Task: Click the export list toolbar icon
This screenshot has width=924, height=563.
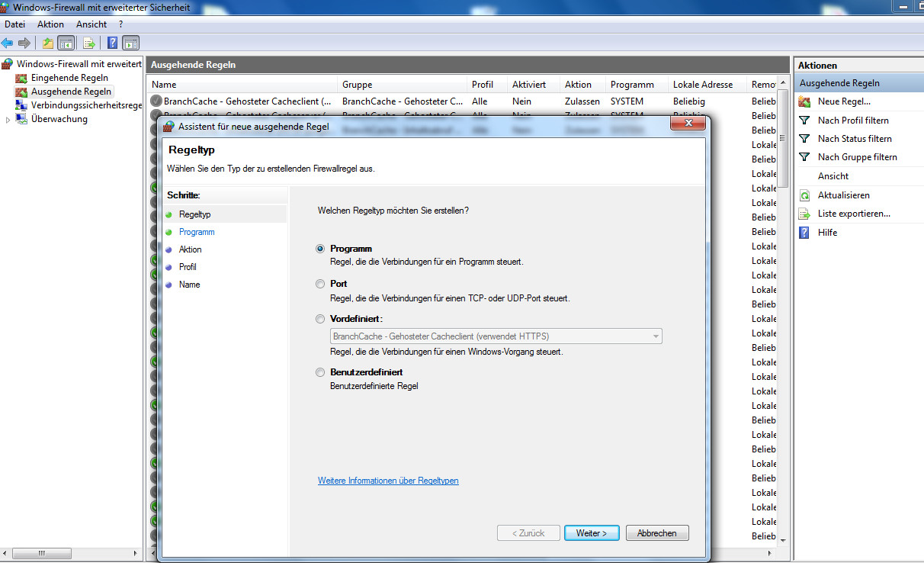Action: (89, 43)
